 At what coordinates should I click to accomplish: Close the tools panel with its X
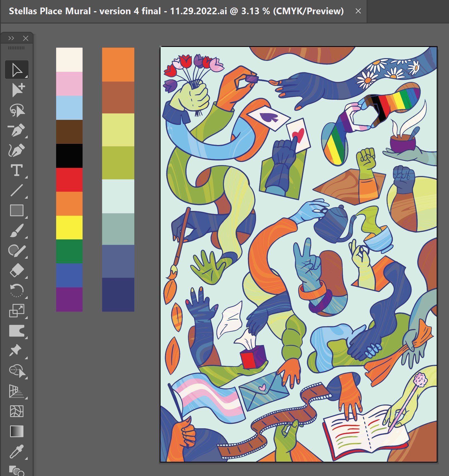click(26, 38)
